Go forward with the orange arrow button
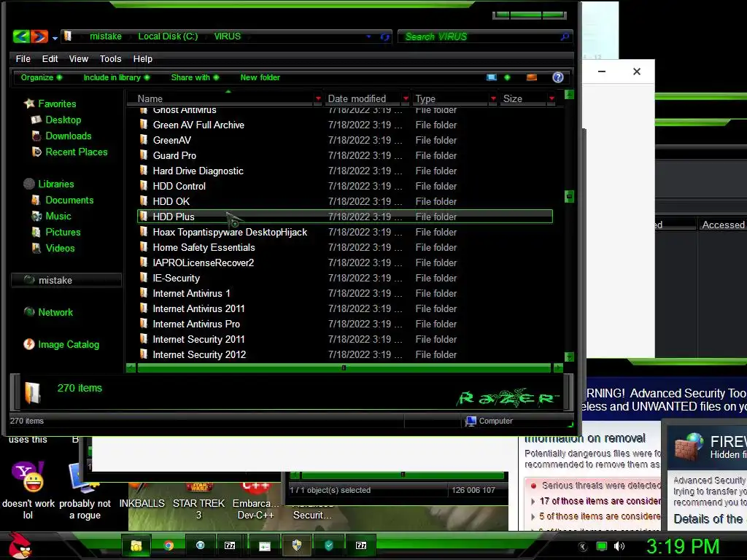This screenshot has width=747, height=560. click(x=39, y=36)
